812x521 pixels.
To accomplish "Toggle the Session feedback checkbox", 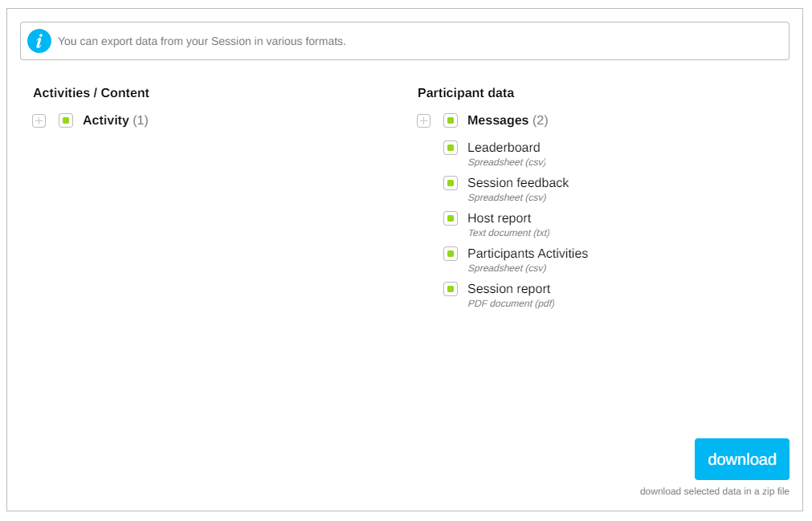I will 451,183.
